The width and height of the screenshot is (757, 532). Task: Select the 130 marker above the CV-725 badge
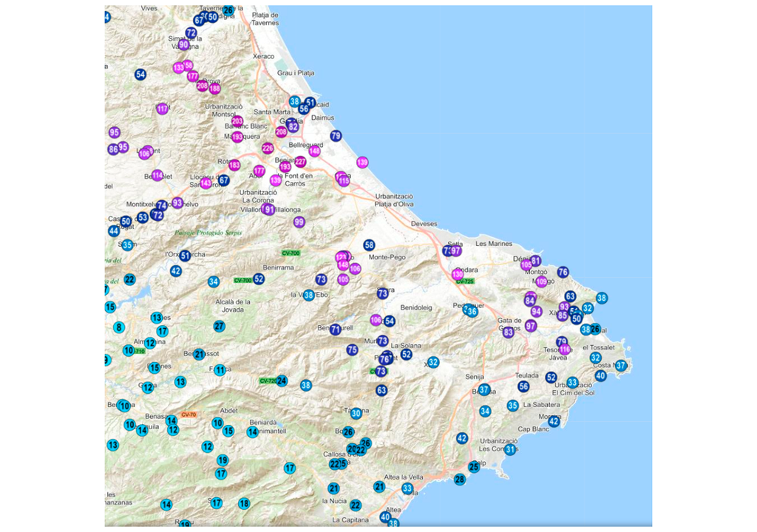click(x=458, y=274)
